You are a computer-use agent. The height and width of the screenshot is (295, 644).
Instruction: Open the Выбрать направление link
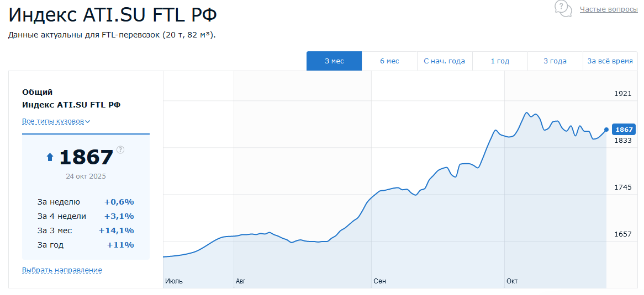point(62,270)
